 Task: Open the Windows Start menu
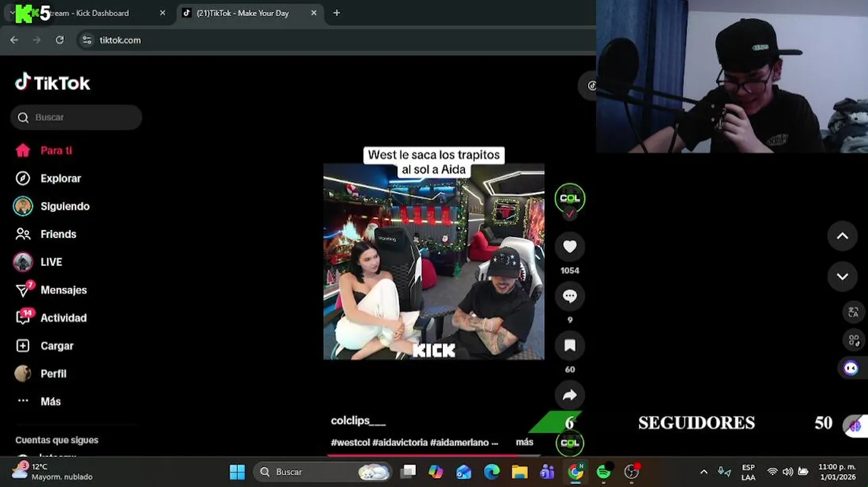pyautogui.click(x=237, y=471)
